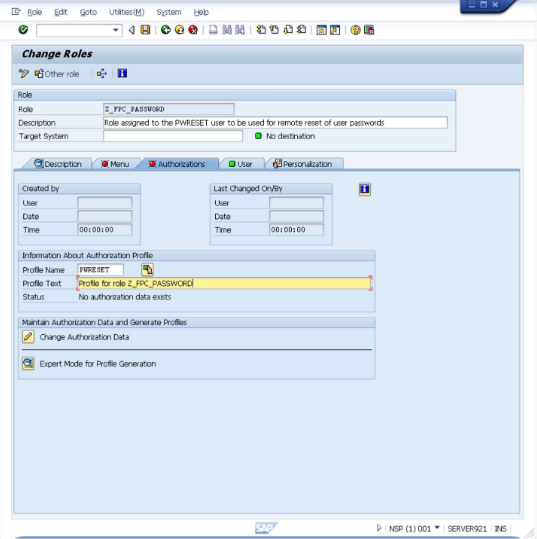Switch to the User tab
This screenshot has width=537, height=539.
tap(241, 164)
